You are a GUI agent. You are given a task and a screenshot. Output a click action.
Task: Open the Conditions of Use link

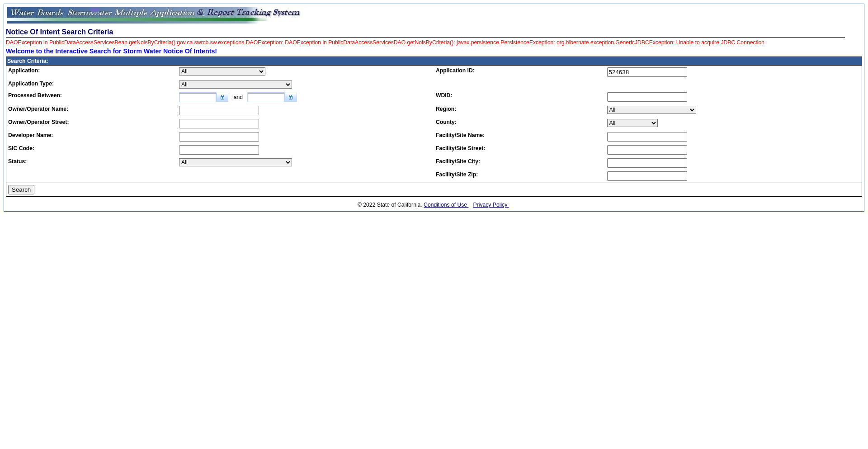click(x=445, y=205)
